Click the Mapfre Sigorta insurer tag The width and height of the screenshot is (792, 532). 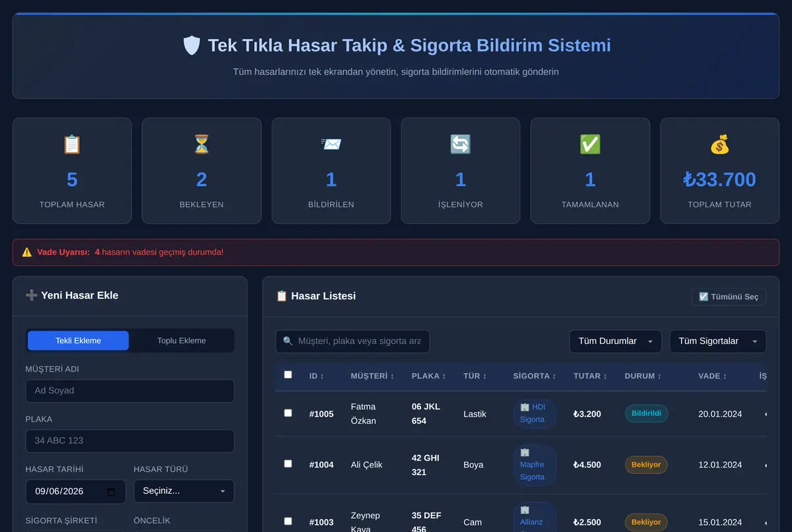pos(535,465)
